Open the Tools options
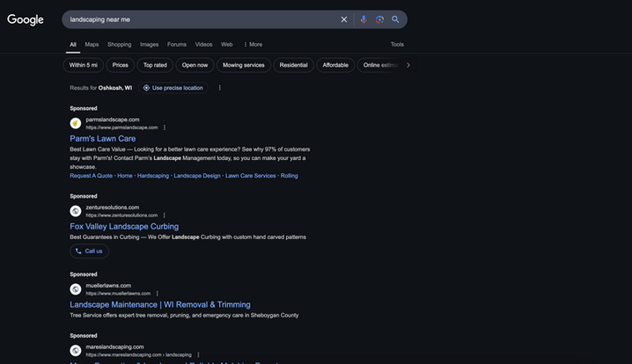The height and width of the screenshot is (364, 632). (x=397, y=44)
